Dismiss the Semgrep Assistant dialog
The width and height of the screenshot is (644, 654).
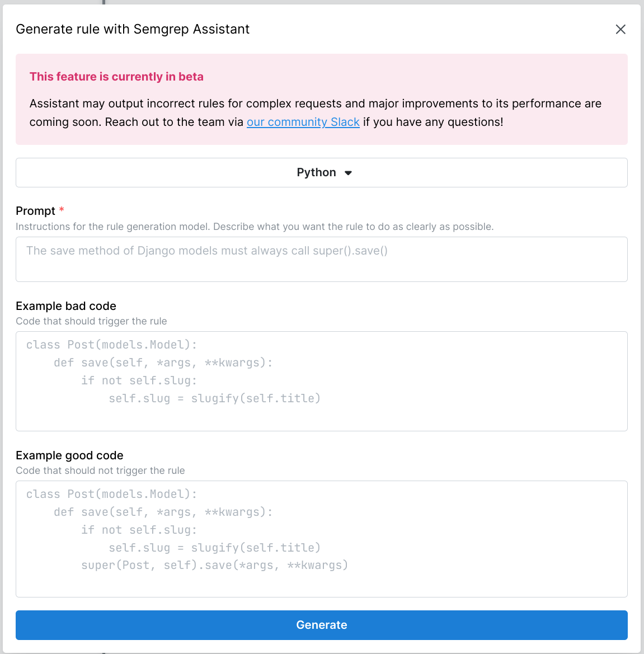621,29
